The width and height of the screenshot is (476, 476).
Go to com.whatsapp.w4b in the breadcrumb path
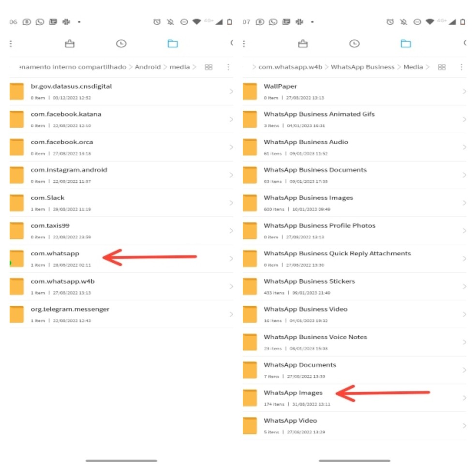[x=290, y=67]
